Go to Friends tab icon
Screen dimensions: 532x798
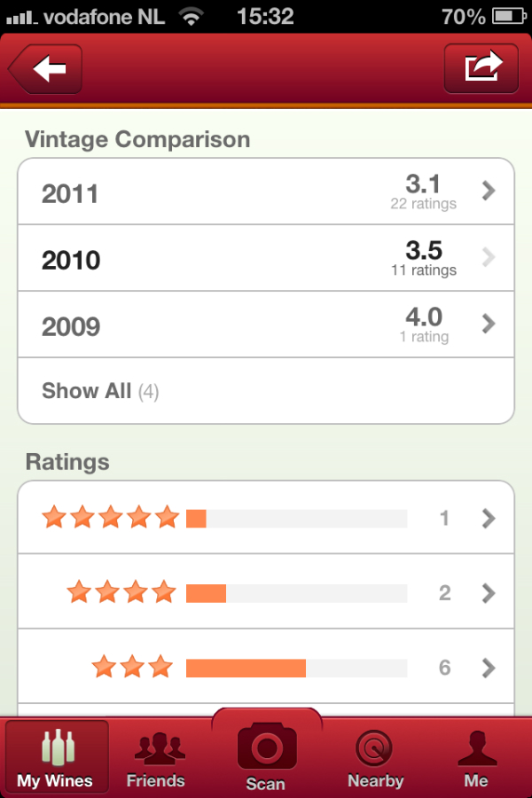click(156, 747)
